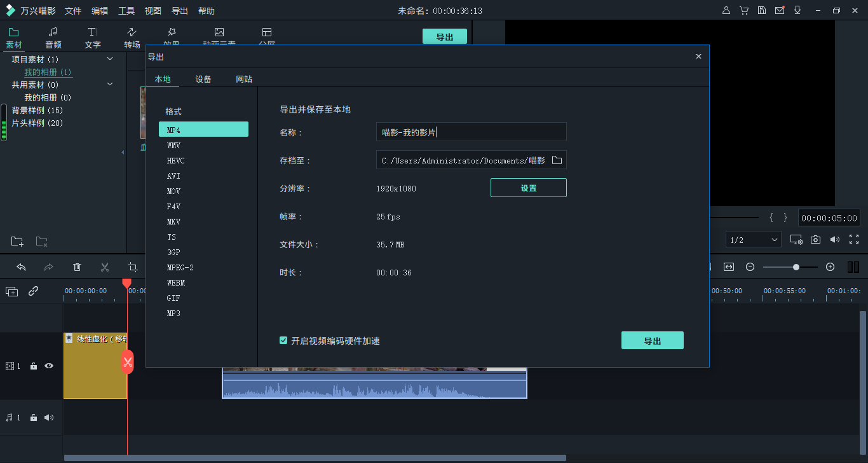Viewport: 868px width, 463px height.
Task: Click the link clips icon in the timeline
Action: [34, 291]
